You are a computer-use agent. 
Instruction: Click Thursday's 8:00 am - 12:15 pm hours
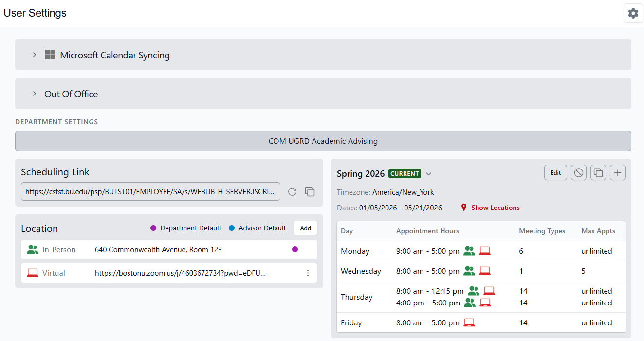point(430,291)
